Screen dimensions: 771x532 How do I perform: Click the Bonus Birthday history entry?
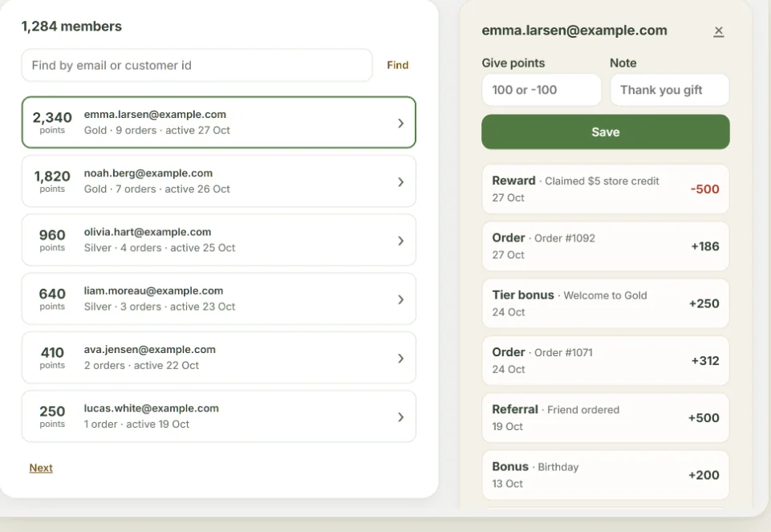605,475
